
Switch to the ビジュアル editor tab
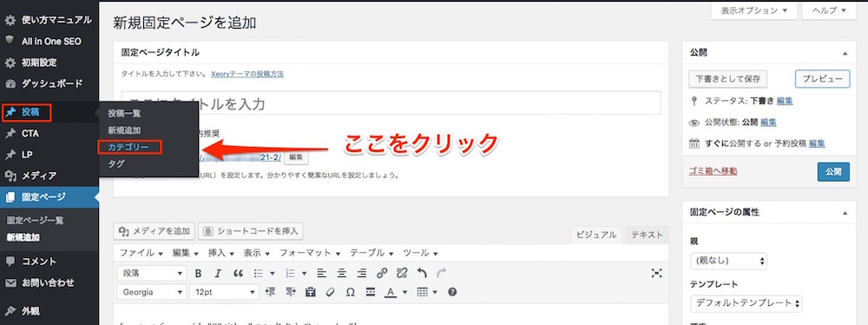pyautogui.click(x=596, y=235)
